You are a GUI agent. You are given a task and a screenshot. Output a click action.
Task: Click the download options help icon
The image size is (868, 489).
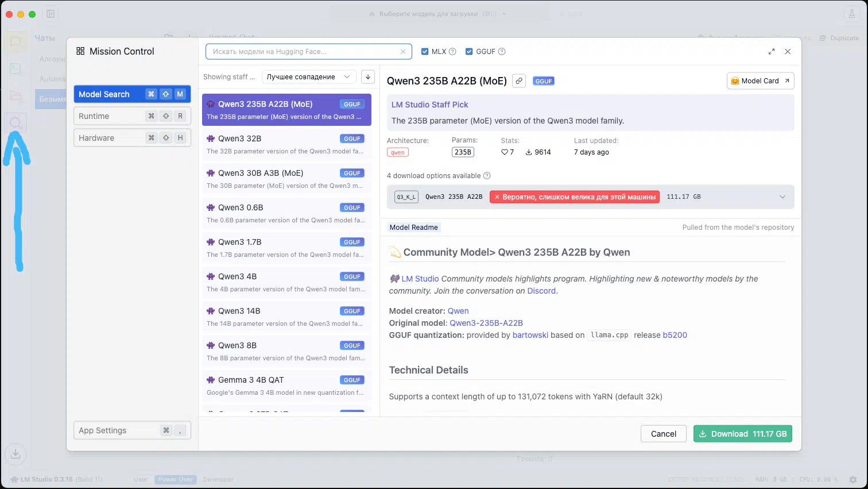487,176
